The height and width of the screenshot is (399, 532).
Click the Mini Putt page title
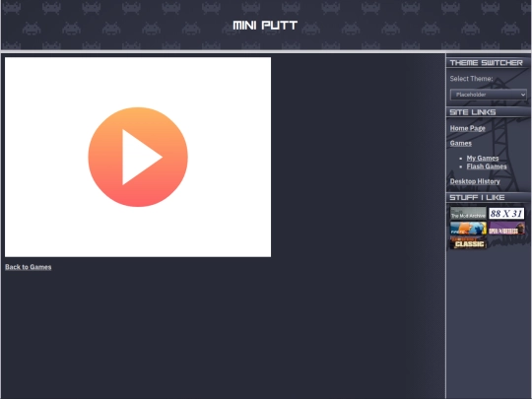265,25
